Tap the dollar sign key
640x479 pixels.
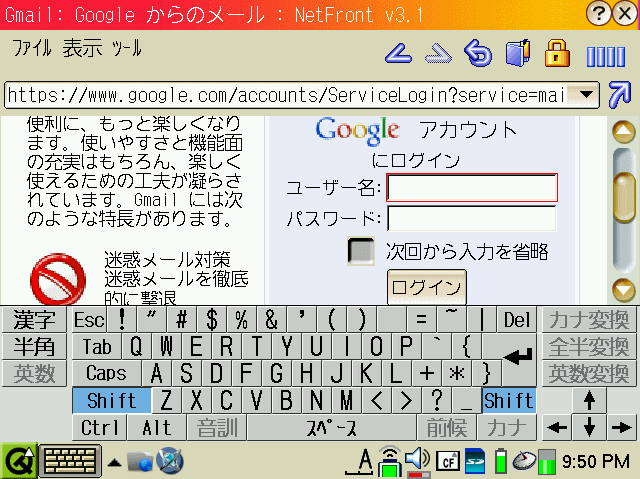211,319
